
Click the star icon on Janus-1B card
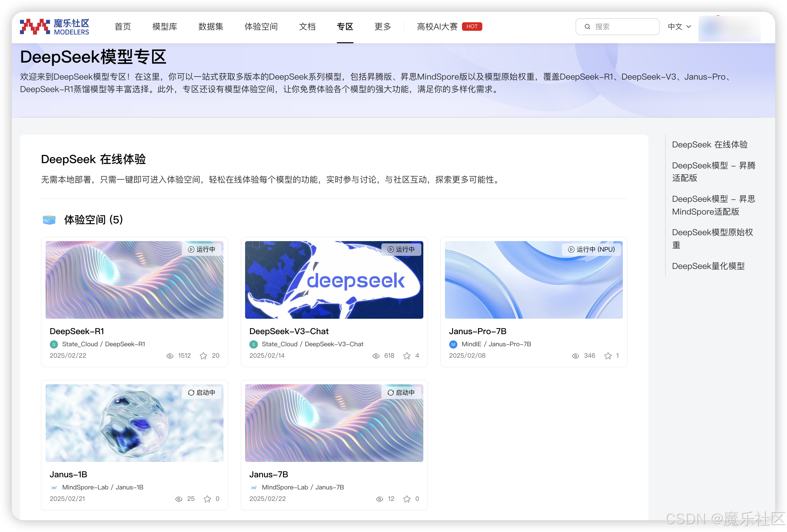(207, 499)
